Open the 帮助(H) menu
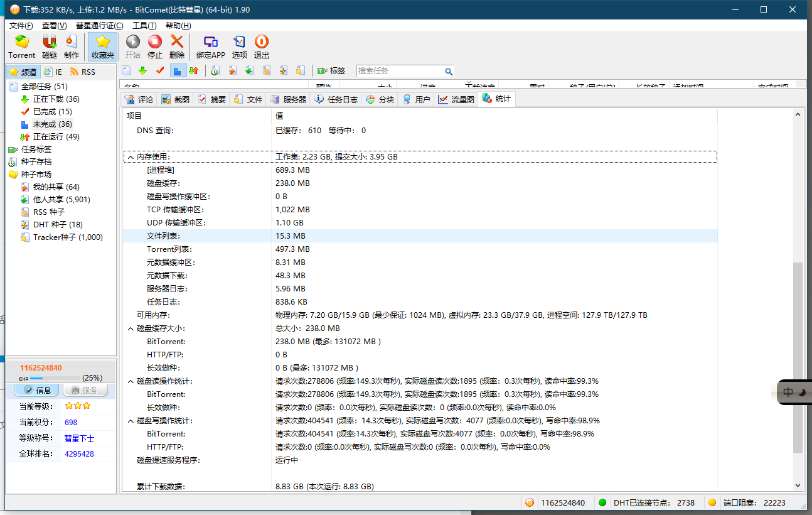This screenshot has width=812, height=515. (x=178, y=26)
